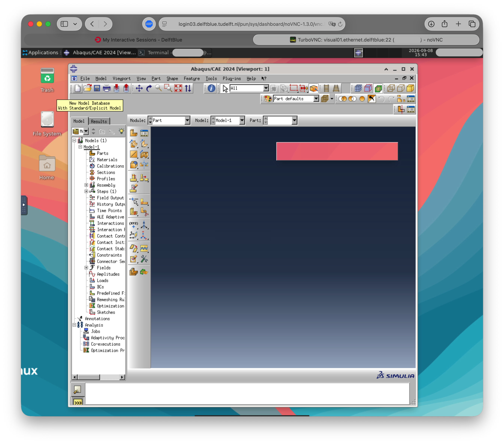Viewport: 504px width, 444px height.
Task: Select Materials in the model tree
Action: [107, 160]
